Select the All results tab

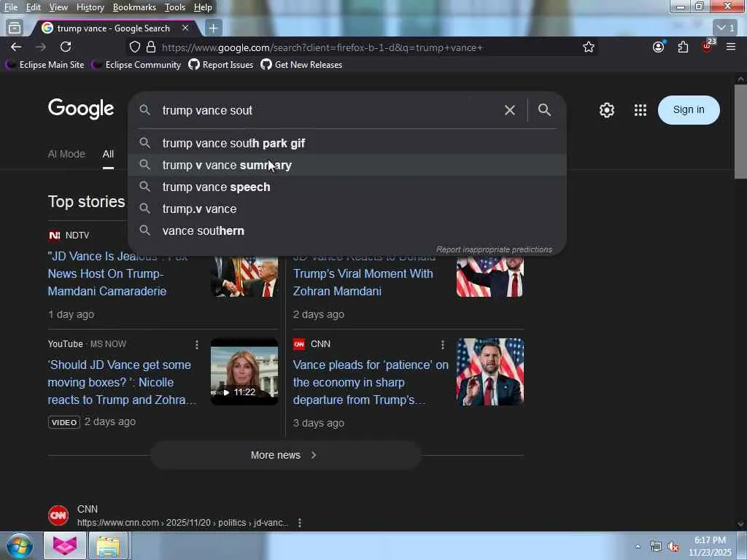coord(108,154)
